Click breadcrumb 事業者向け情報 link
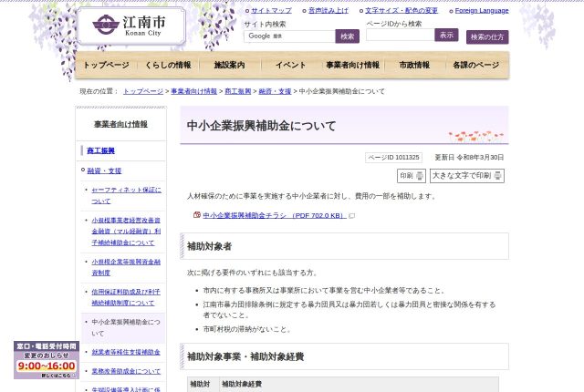Image resolution: width=584 pixels, height=392 pixels. click(193, 91)
